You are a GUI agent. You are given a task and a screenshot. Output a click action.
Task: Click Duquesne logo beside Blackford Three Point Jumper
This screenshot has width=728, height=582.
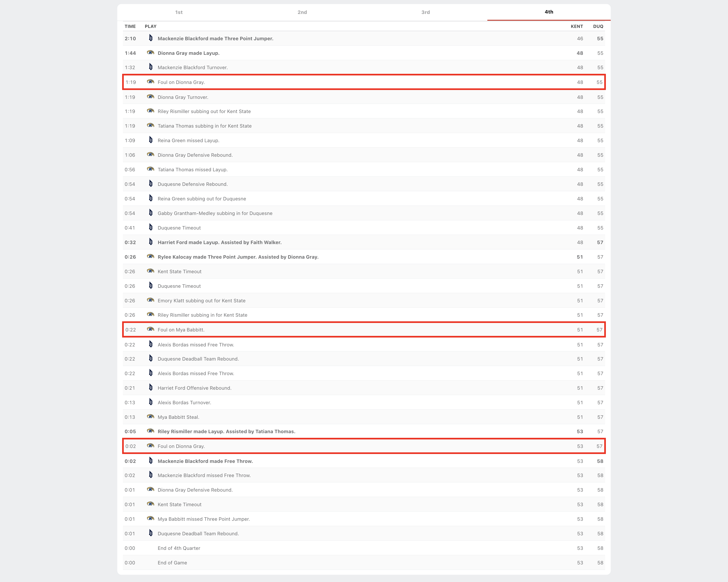point(151,38)
